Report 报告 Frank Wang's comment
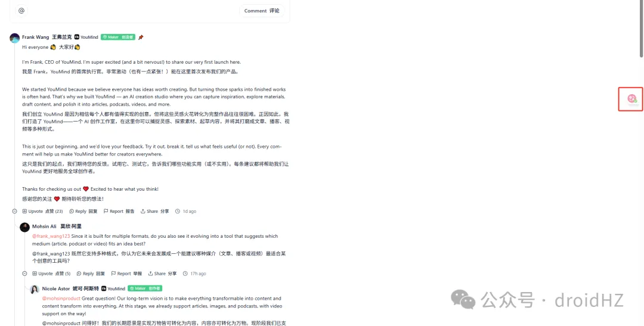 pos(119,211)
